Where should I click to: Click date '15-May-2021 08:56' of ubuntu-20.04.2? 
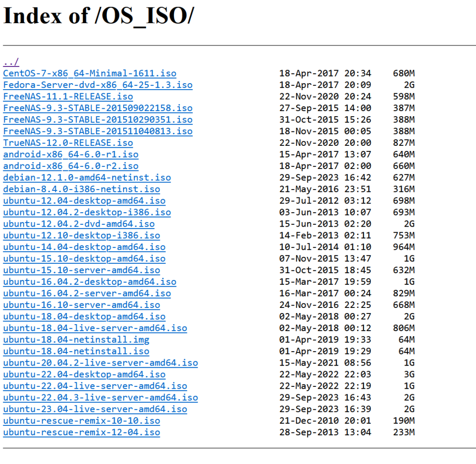pos(325,363)
